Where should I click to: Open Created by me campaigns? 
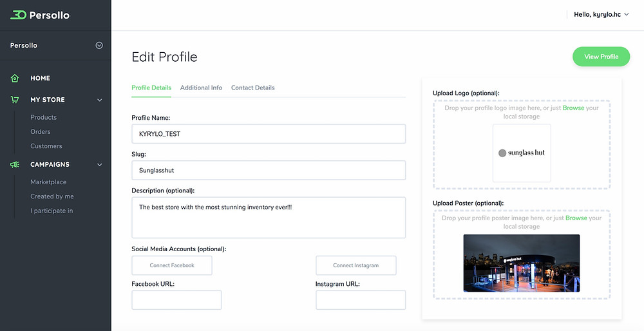pos(52,196)
